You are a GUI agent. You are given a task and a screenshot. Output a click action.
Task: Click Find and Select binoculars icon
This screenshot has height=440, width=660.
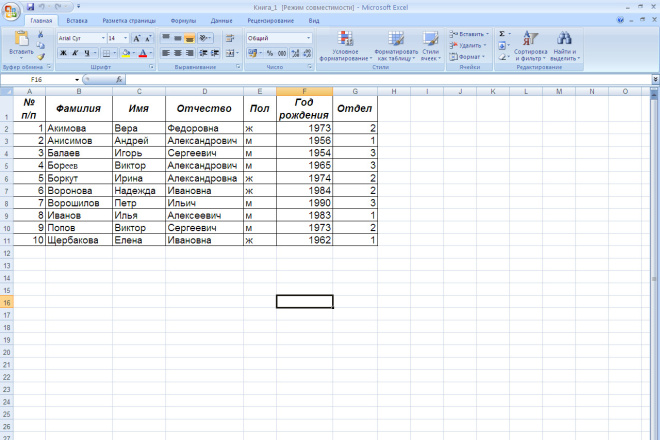coord(564,46)
